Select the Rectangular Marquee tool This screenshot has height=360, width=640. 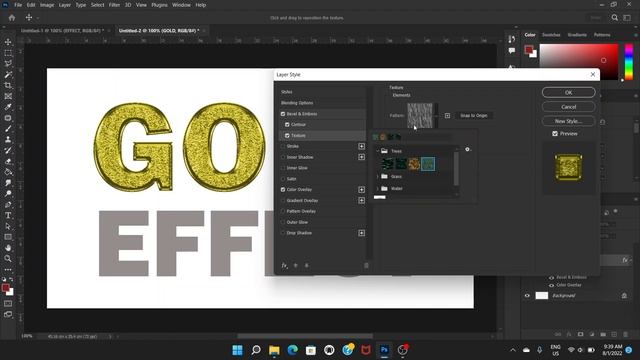(x=8, y=53)
